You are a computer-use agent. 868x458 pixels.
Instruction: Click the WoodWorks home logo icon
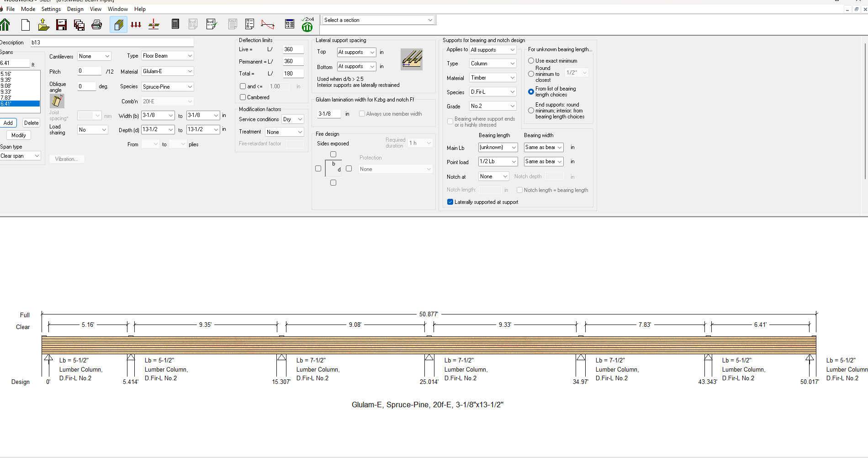pos(5,25)
